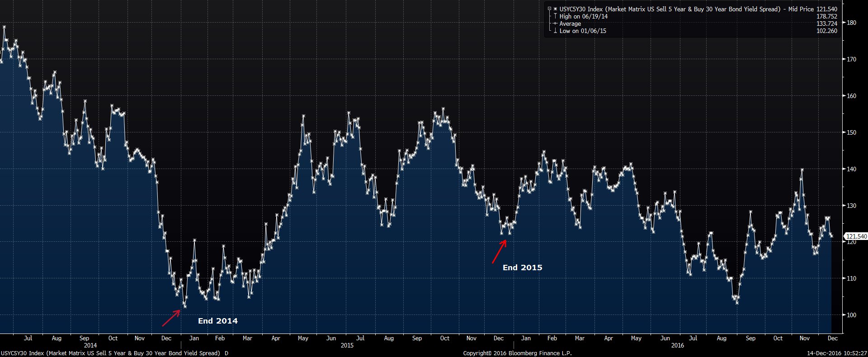The width and height of the screenshot is (868, 357).
Task: Collapse the legend tree box next to USYC5Y30
Action: 550,9
